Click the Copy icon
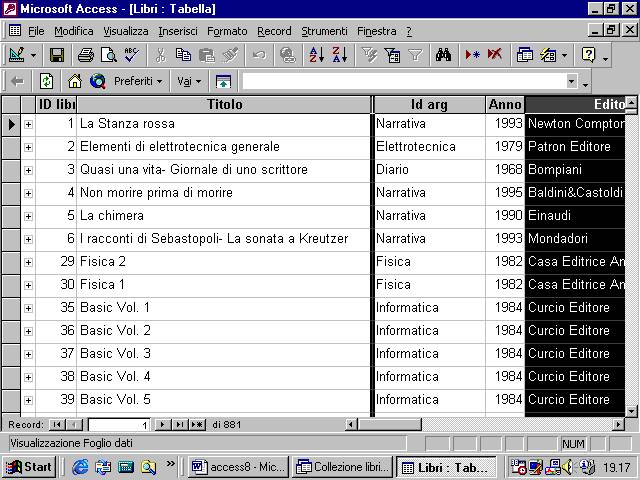The width and height of the screenshot is (640, 480). point(183,55)
